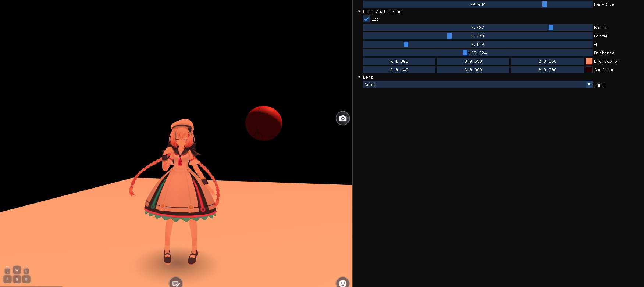Click the G slider handle

pyautogui.click(x=406, y=44)
